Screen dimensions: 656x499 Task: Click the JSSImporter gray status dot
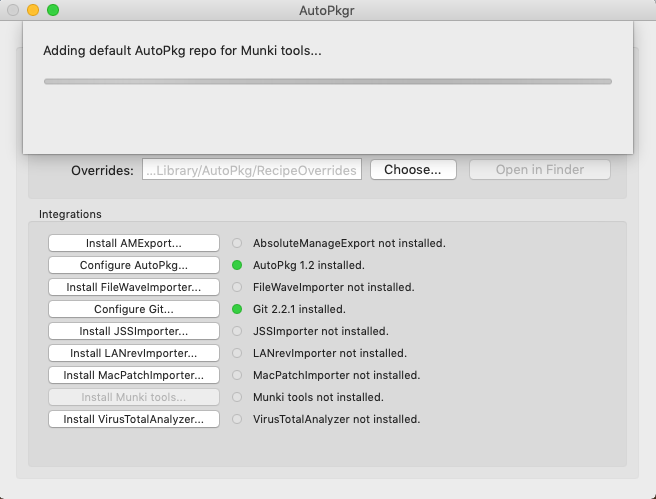coord(237,331)
